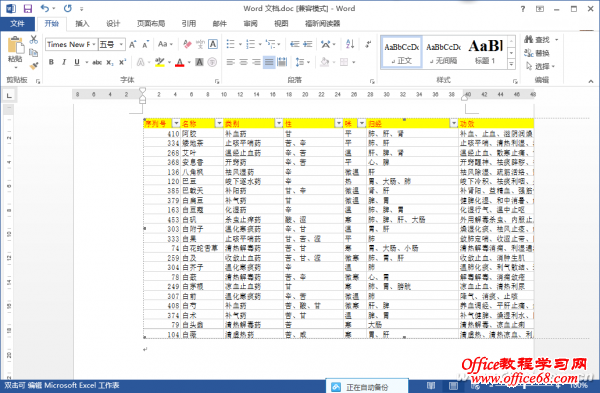
Task: Toggle bold formatting
Action: pyautogui.click(x=51, y=62)
